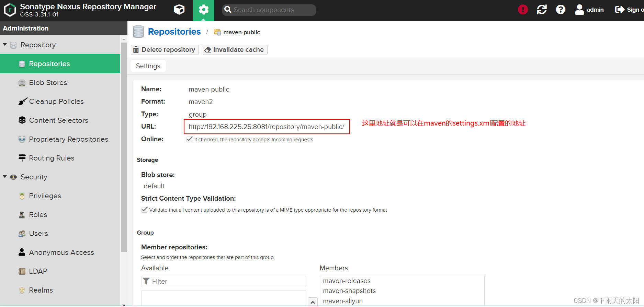Click the sidebar scroll-down arrow
The width and height of the screenshot is (644, 307).
(x=124, y=304)
